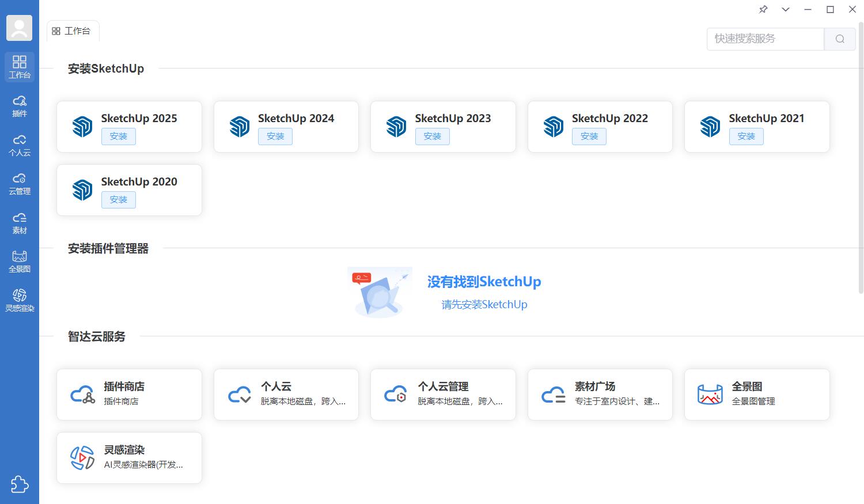Open the 素材广场 card title

(x=595, y=386)
